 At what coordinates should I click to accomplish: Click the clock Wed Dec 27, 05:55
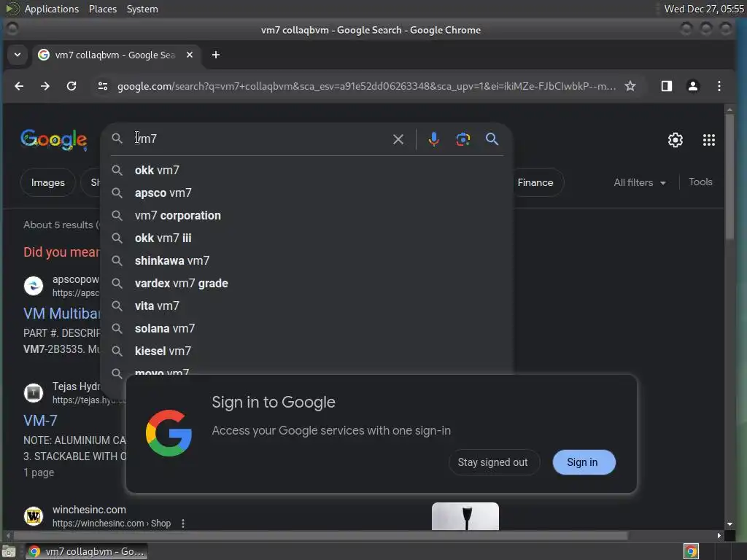[704, 9]
